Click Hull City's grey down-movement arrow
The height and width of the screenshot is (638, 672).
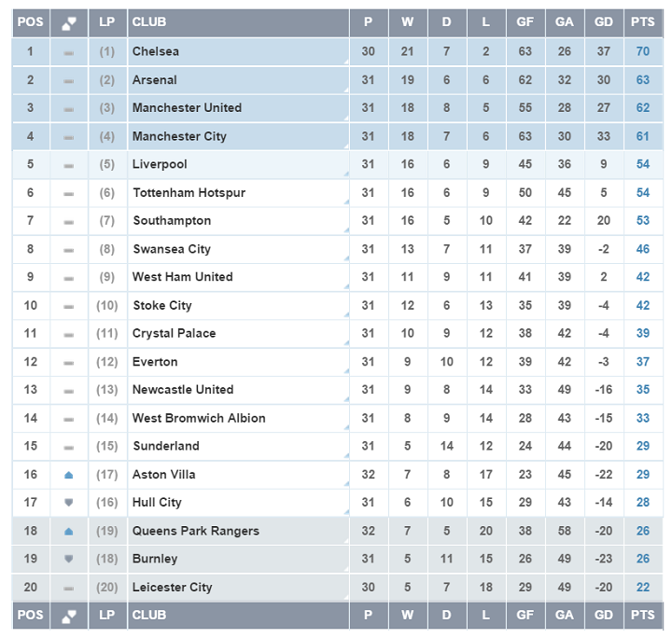pyautogui.click(x=68, y=503)
